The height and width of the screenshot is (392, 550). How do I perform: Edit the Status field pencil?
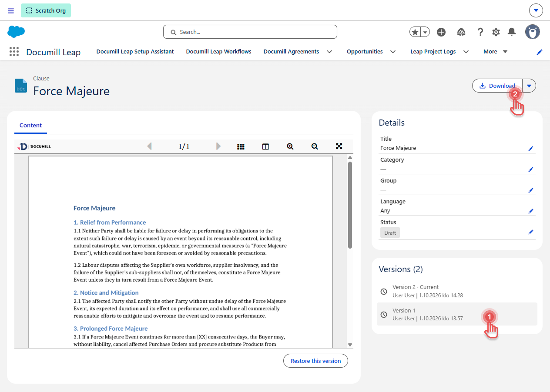click(531, 232)
